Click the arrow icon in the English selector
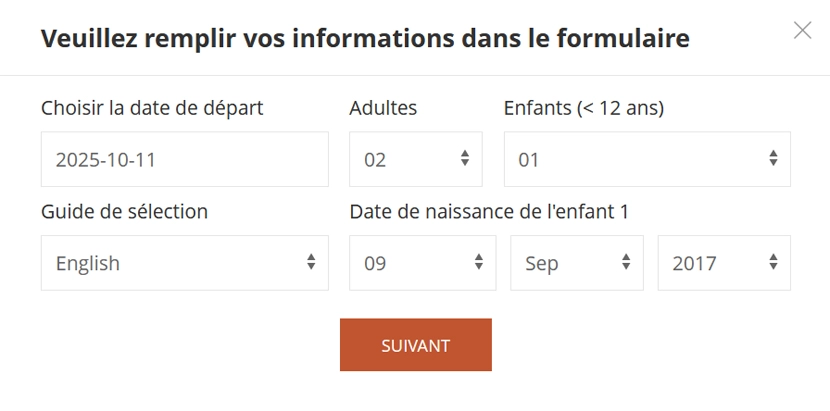 click(x=311, y=262)
